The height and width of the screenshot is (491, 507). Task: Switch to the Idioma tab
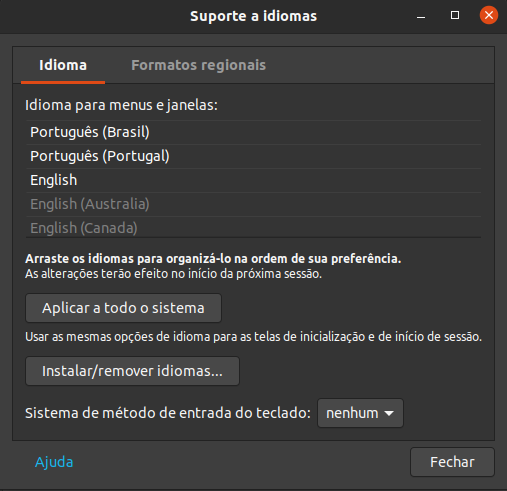point(63,65)
